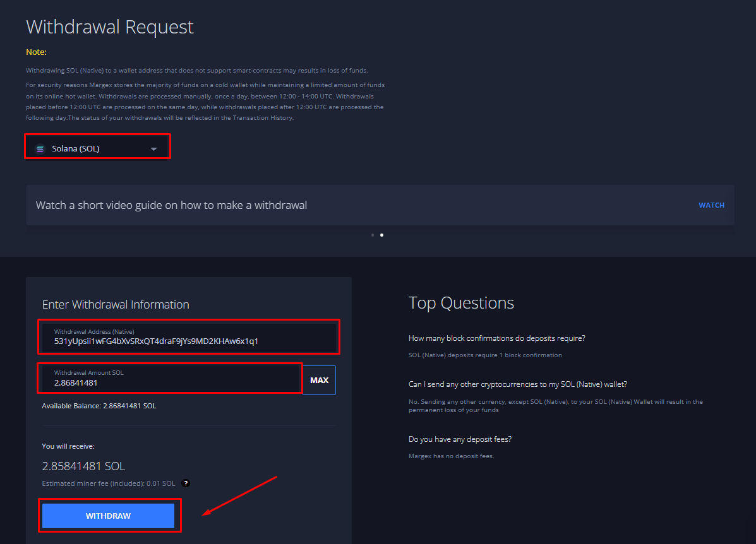Open the miner fee question mark help icon
The width and height of the screenshot is (756, 544).
[186, 483]
